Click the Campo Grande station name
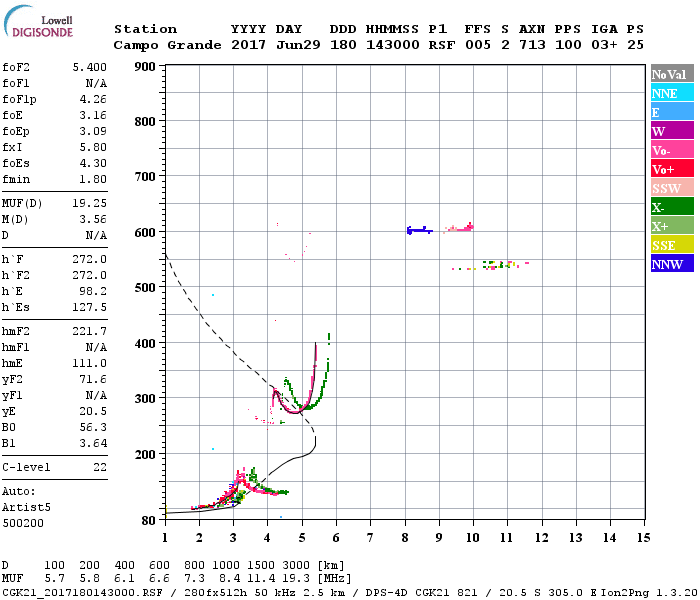This screenshot has height=600, width=700. 167,45
